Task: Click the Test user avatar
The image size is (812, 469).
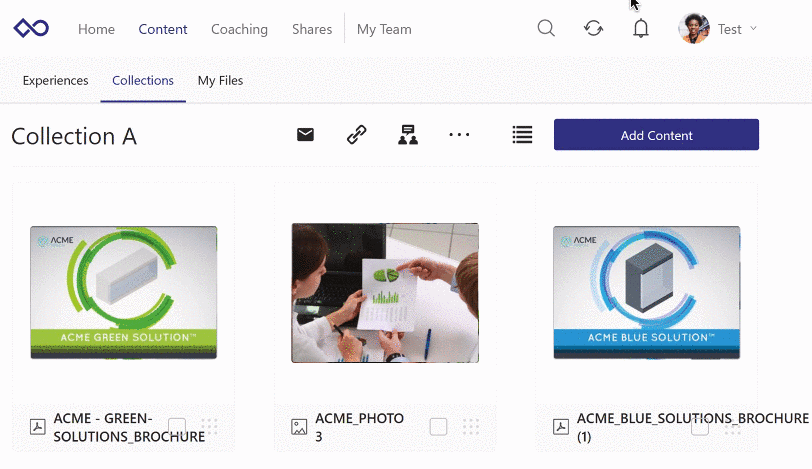Action: click(694, 28)
